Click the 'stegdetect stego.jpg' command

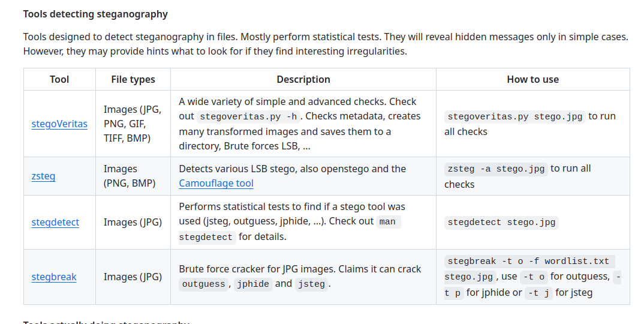click(501, 222)
